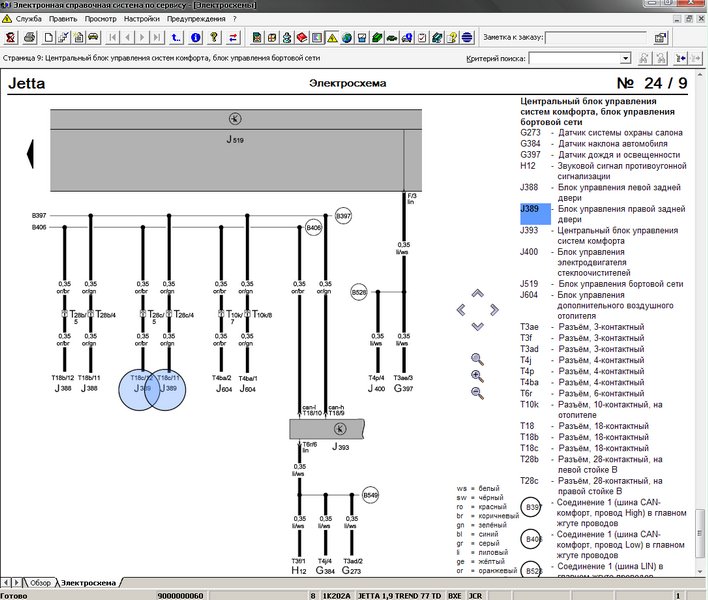Zoom in with the plus magnifier icon
The image size is (708, 600).
point(477,376)
